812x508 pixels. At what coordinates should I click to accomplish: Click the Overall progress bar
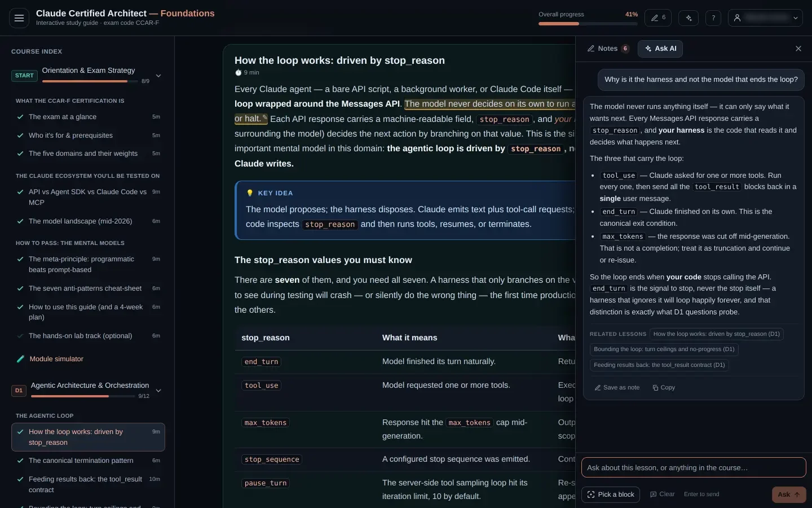coord(588,24)
